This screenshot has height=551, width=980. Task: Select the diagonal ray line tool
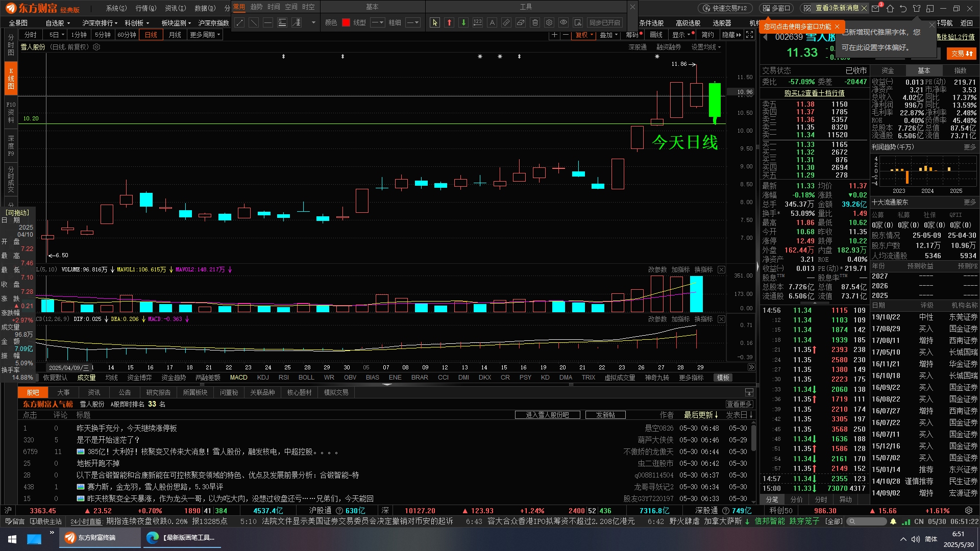tap(254, 22)
